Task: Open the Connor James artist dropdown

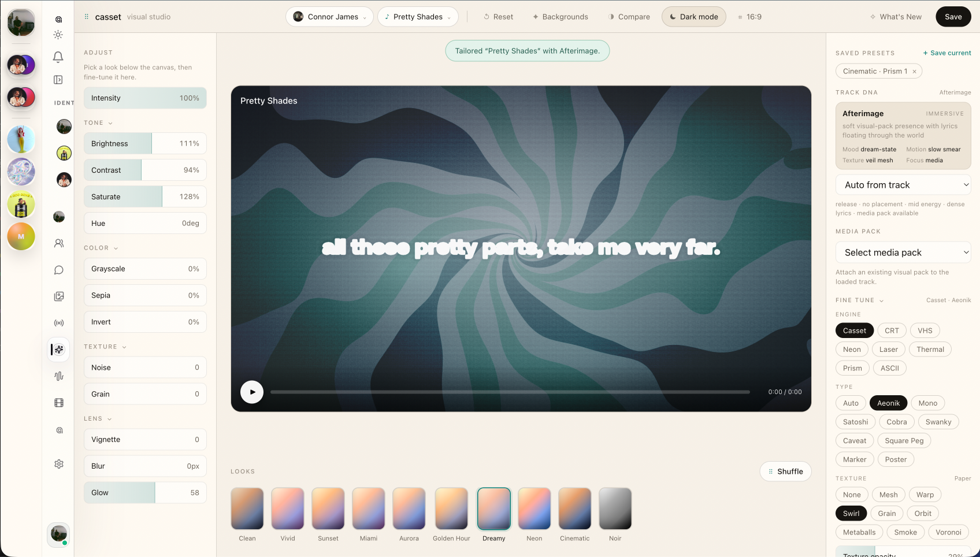Action: 330,17
